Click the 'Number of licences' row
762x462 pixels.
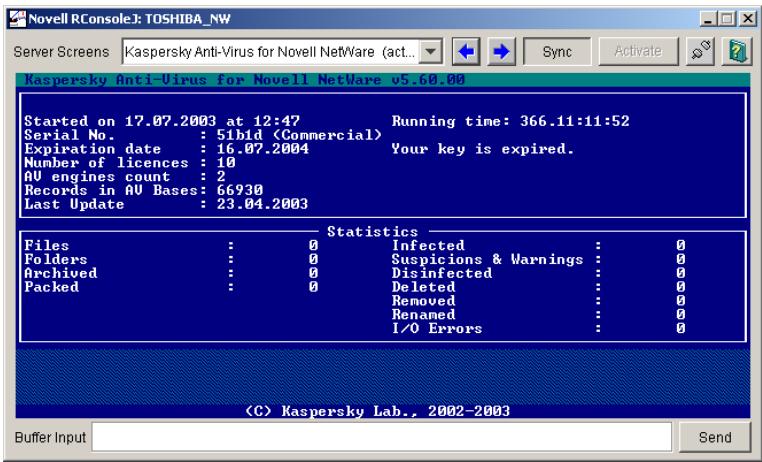coord(130,162)
